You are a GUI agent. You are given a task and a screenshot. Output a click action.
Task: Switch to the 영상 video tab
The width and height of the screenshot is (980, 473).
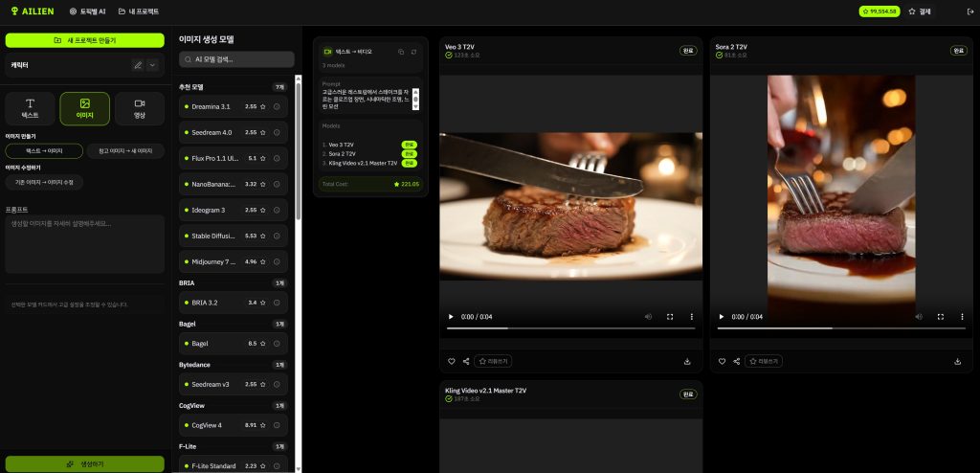(139, 108)
